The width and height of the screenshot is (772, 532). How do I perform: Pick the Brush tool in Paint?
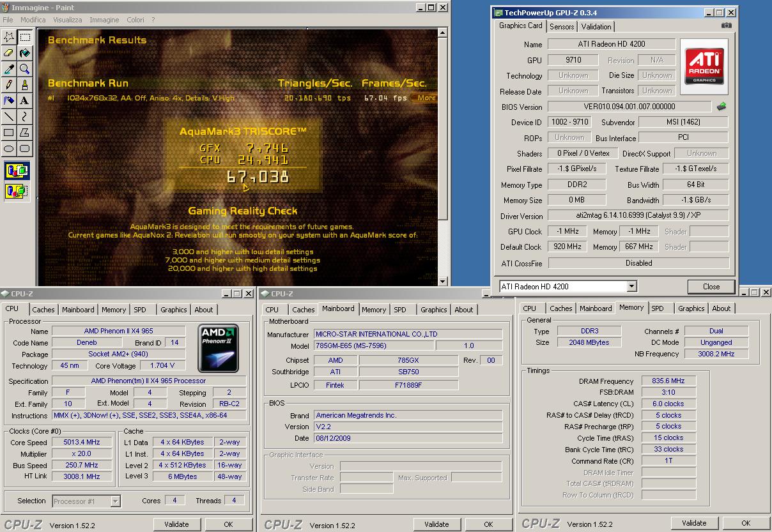pyautogui.click(x=24, y=85)
